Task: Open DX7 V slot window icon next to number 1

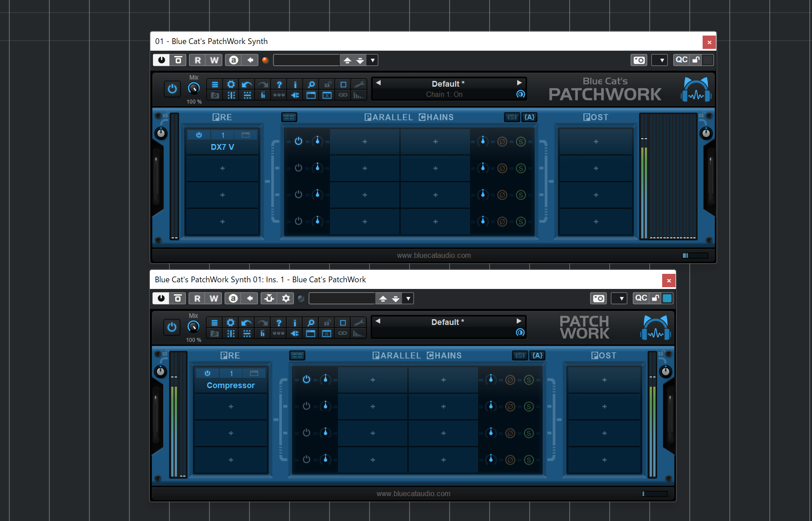Action: pos(245,135)
